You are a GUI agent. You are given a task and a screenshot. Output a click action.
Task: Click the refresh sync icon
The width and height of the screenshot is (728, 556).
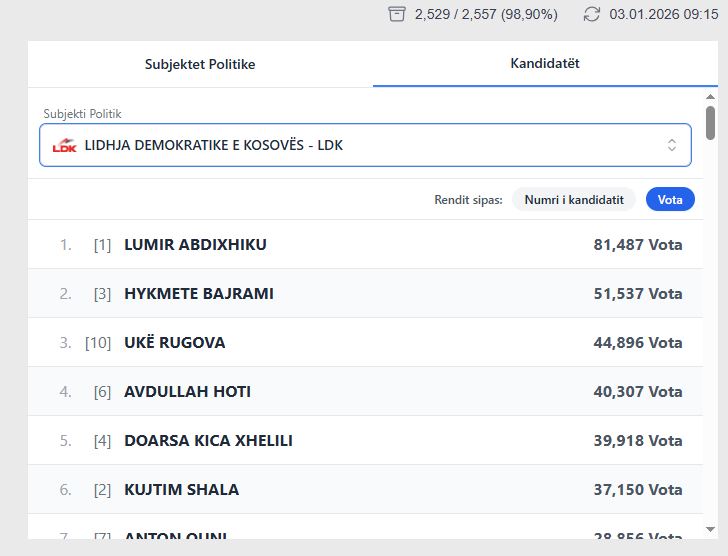pyautogui.click(x=592, y=14)
